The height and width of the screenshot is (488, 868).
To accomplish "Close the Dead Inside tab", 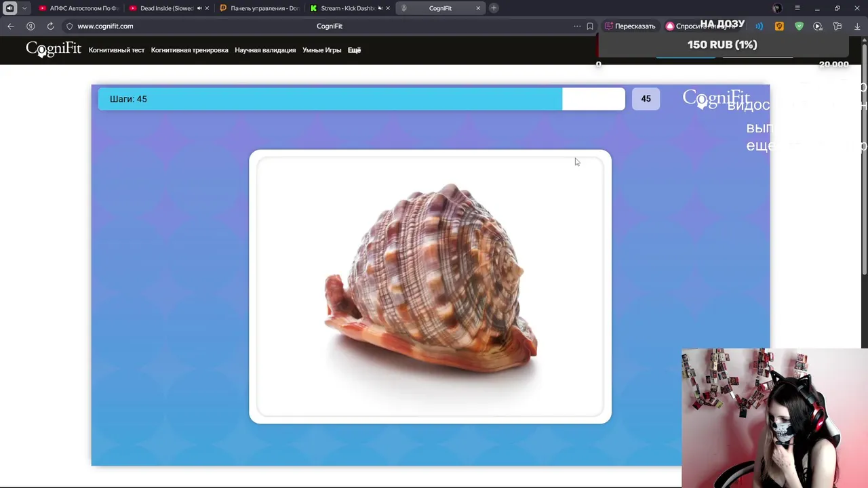I will 207,8.
